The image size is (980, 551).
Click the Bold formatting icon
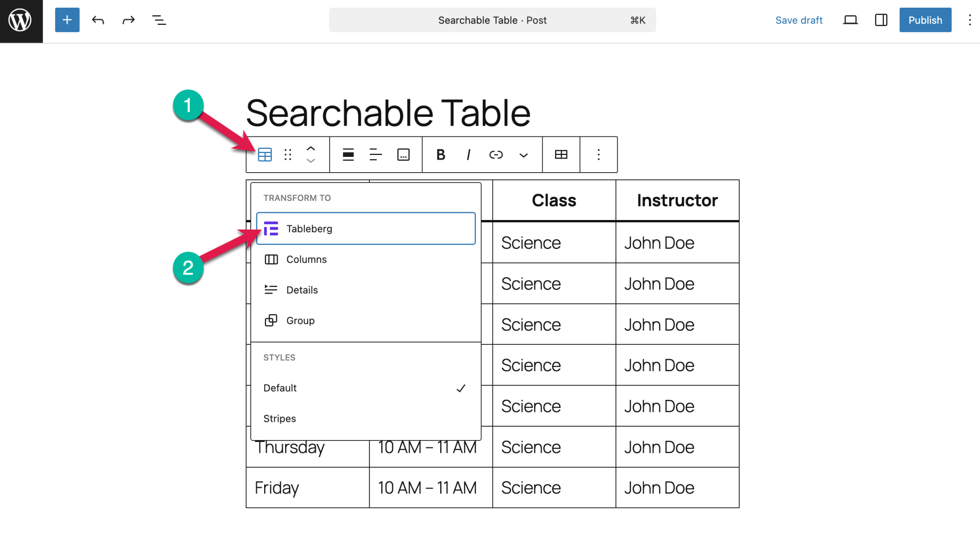click(440, 154)
